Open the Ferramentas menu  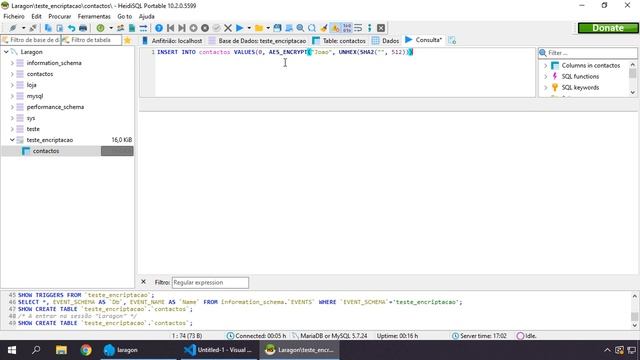[x=94, y=16]
